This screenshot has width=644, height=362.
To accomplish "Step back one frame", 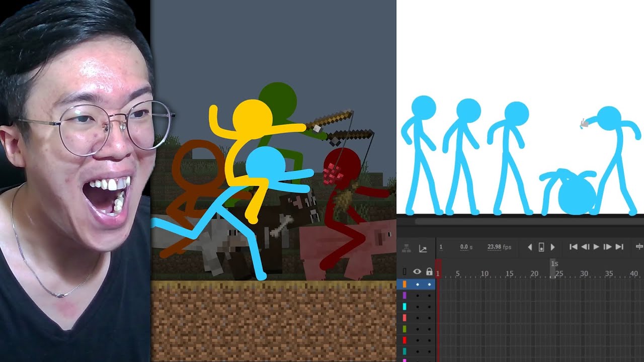I will 585,247.
